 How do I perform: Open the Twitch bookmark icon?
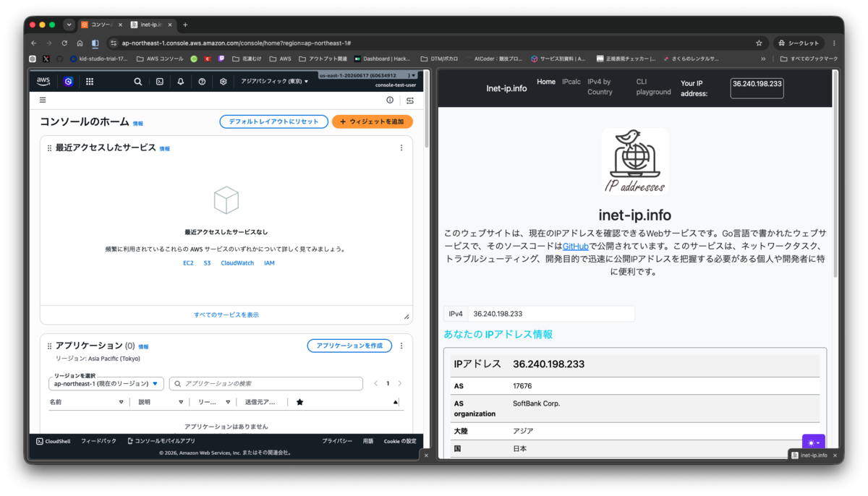221,59
